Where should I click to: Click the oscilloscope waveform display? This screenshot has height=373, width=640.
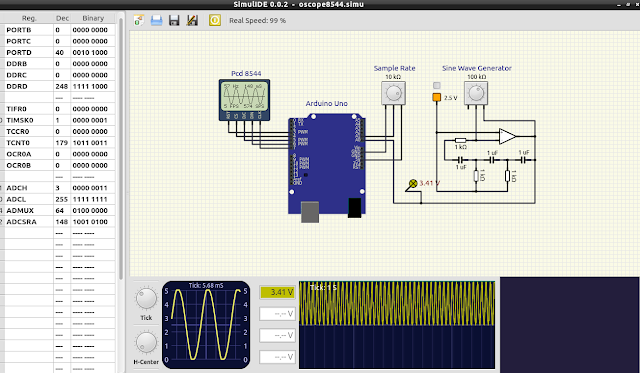click(206, 325)
